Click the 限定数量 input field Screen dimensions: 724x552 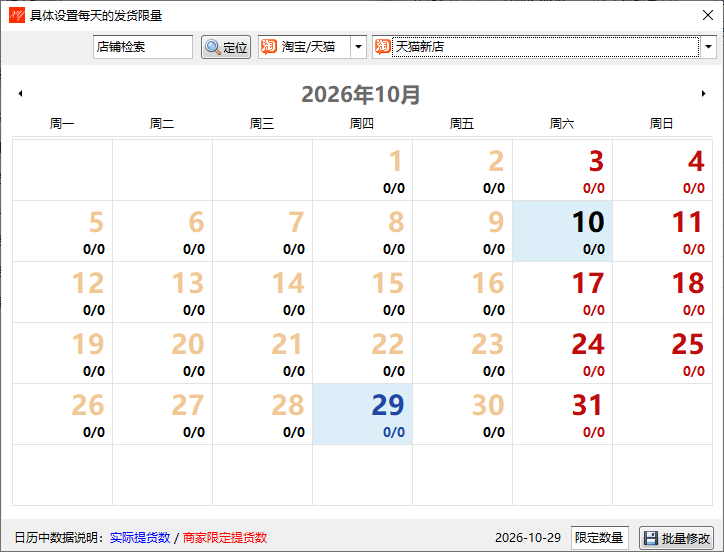tap(599, 538)
